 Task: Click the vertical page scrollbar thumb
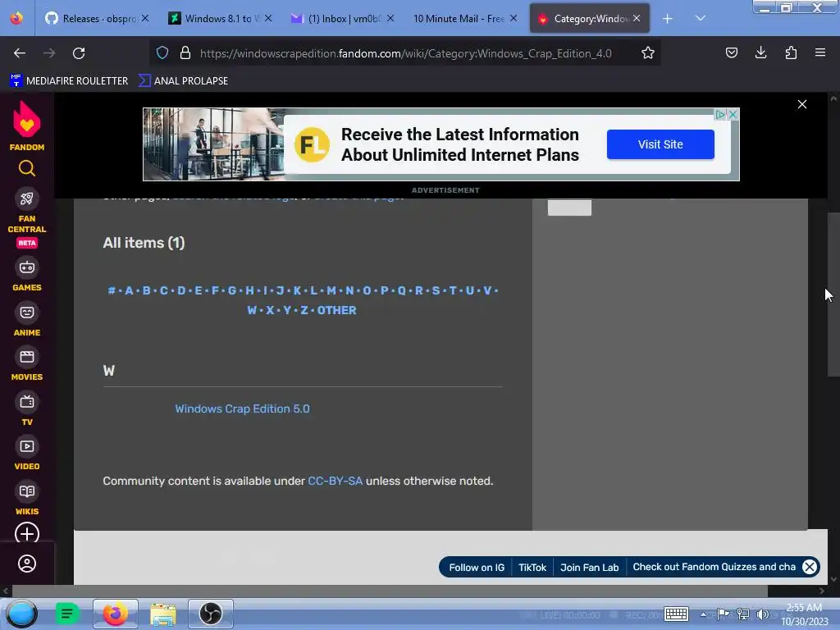coord(833,294)
